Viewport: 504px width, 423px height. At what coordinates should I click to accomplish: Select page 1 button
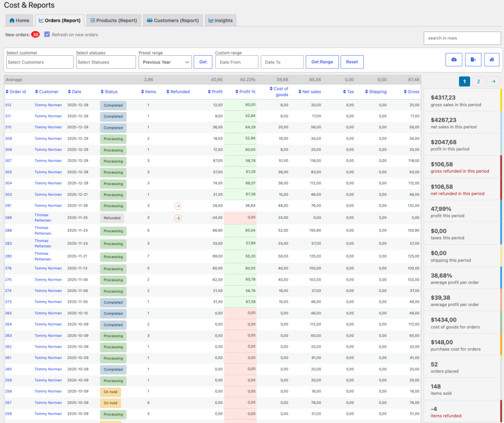tap(464, 81)
